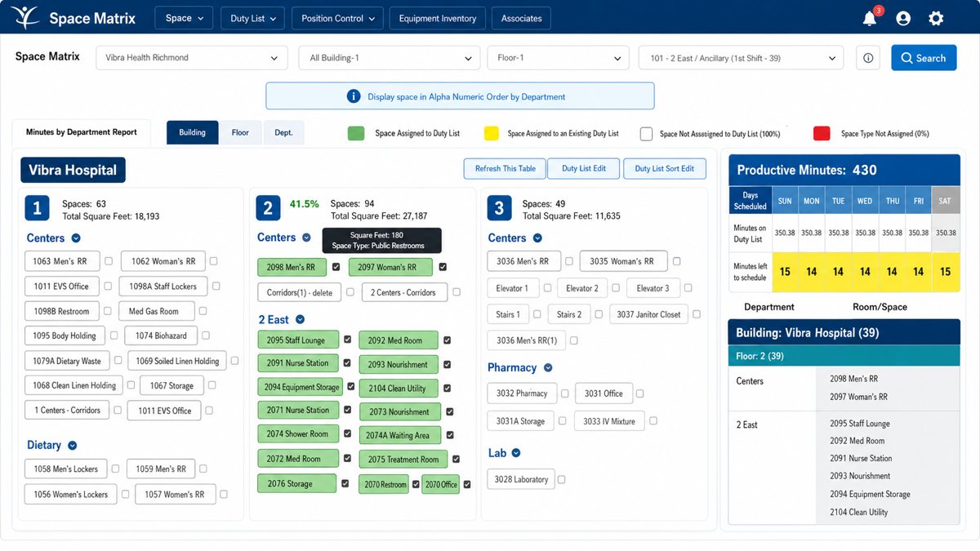
Task: Open the 101 - 2 East / Ancillary dropdown
Action: (x=742, y=58)
